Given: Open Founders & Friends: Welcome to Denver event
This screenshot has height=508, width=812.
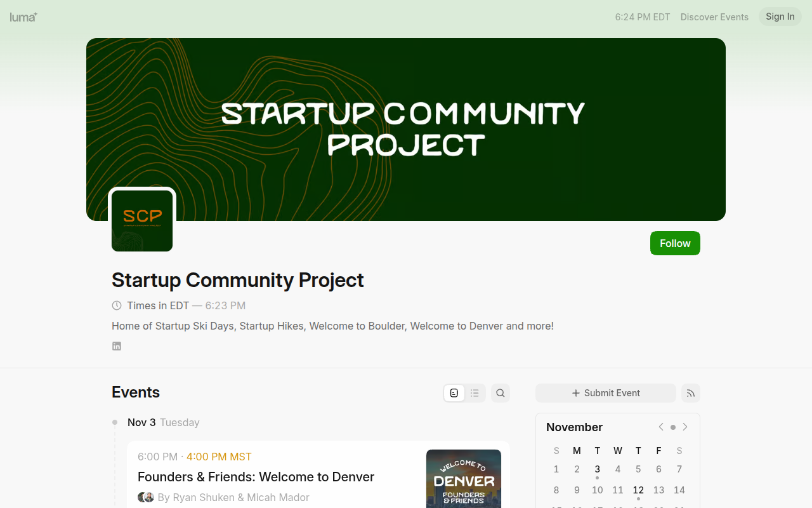Looking at the screenshot, I should pos(256,477).
